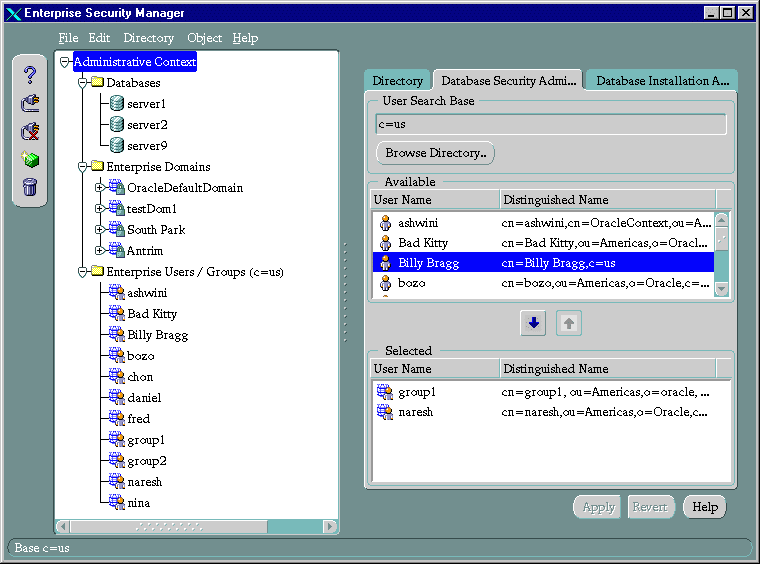The image size is (760, 564).
Task: Click the grayed up arrow button
Action: coord(568,323)
